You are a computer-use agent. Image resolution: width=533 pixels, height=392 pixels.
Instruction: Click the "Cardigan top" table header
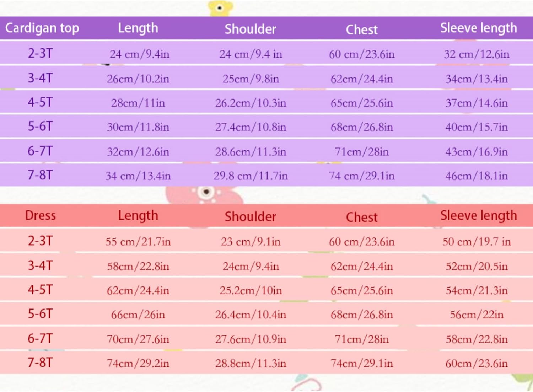tap(42, 28)
